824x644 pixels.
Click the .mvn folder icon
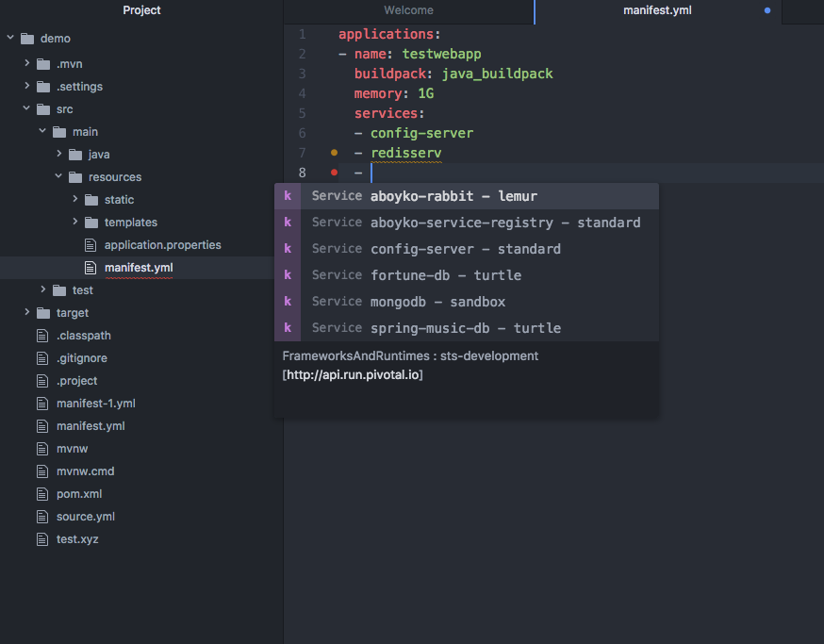(x=43, y=64)
